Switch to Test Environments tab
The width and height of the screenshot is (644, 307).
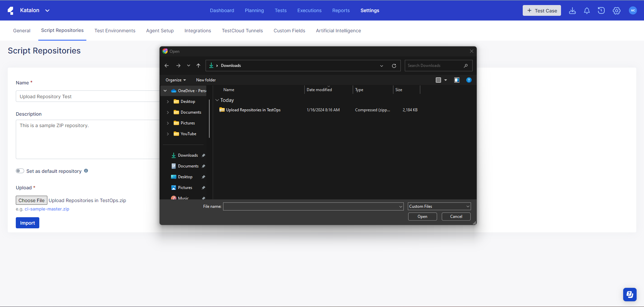coord(115,31)
